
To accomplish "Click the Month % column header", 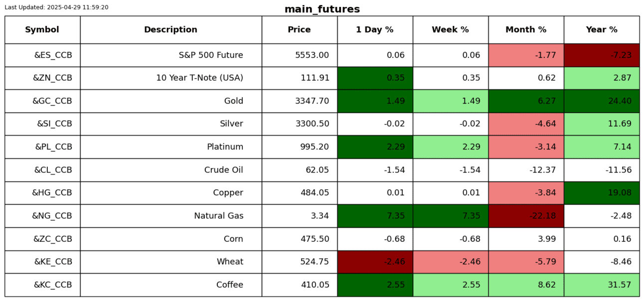I will coord(526,30).
